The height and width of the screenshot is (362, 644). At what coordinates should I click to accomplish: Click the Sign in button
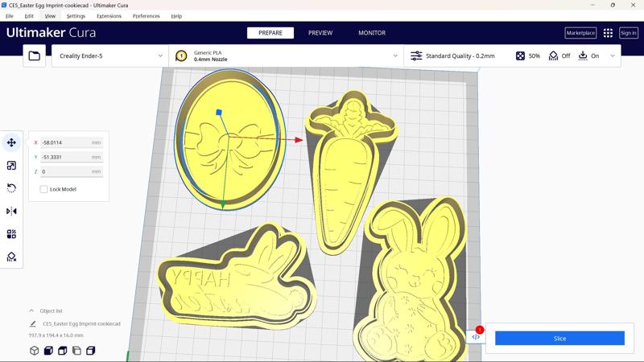[x=629, y=33]
